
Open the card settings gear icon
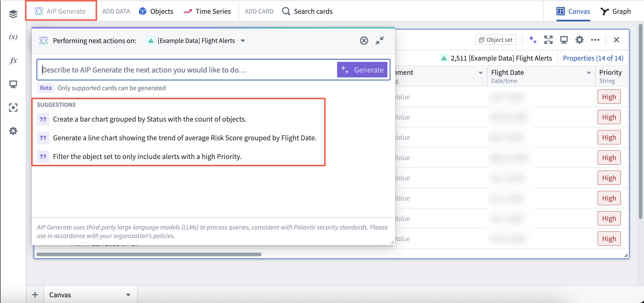tap(579, 40)
